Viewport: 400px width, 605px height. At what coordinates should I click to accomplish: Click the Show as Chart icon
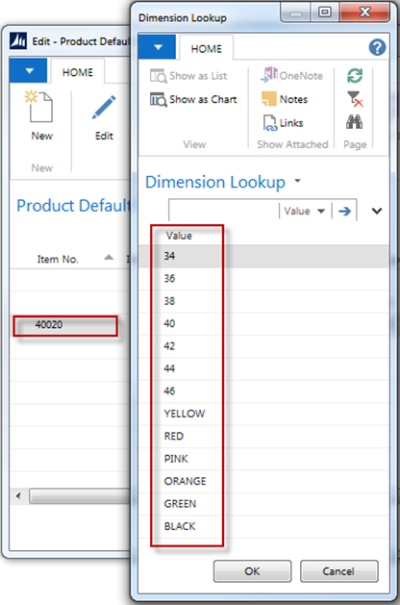(x=158, y=99)
